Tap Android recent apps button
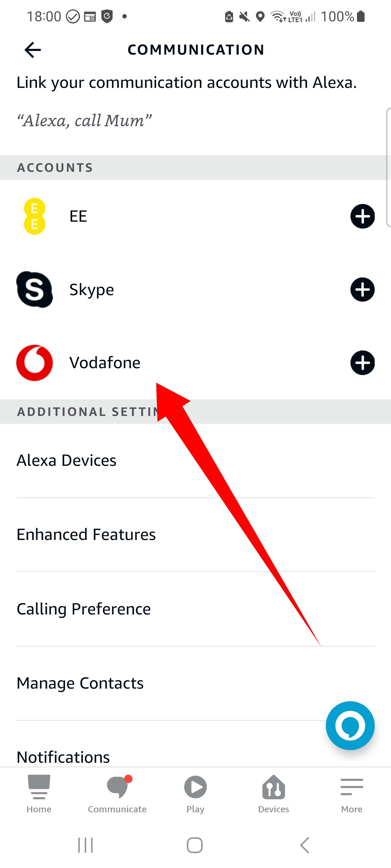The width and height of the screenshot is (391, 868). click(86, 845)
